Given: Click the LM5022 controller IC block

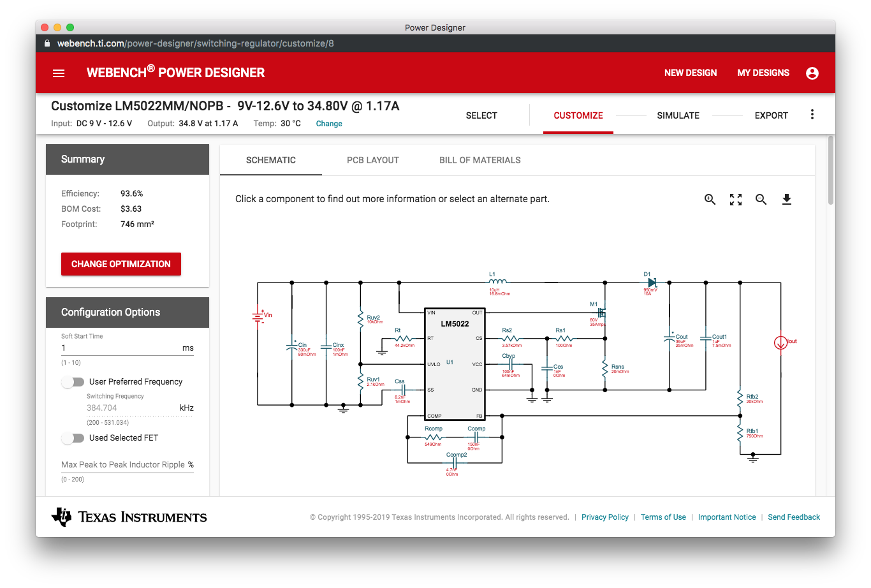Looking at the screenshot, I should tap(455, 364).
